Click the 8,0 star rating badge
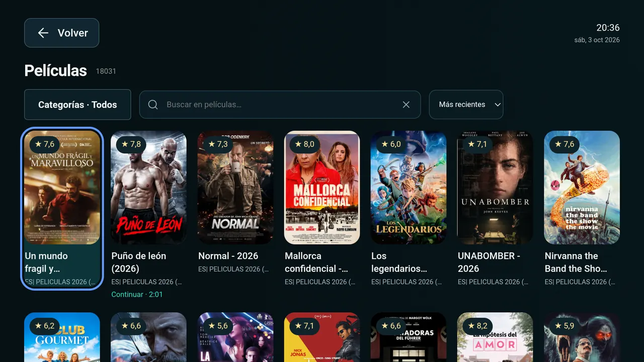The width and height of the screenshot is (644, 362). click(304, 144)
